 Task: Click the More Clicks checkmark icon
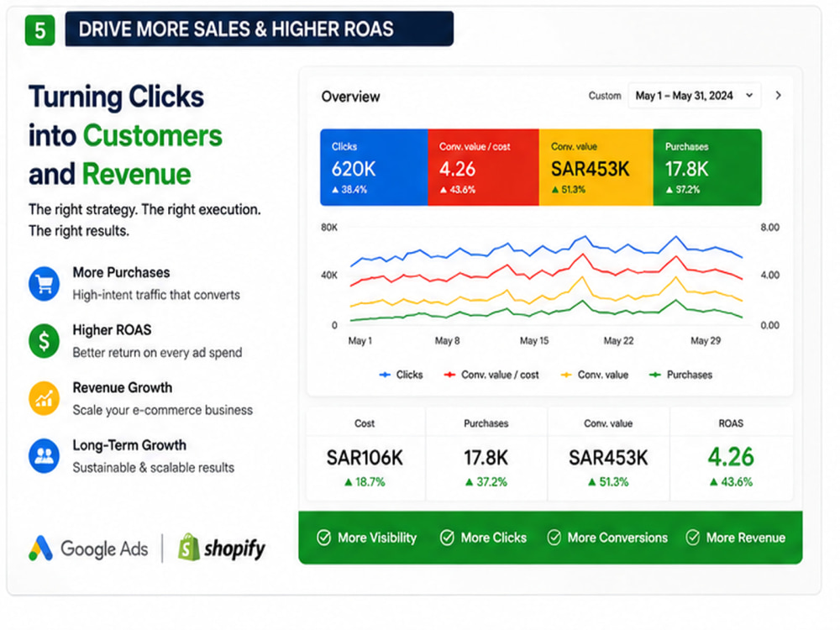[447, 538]
